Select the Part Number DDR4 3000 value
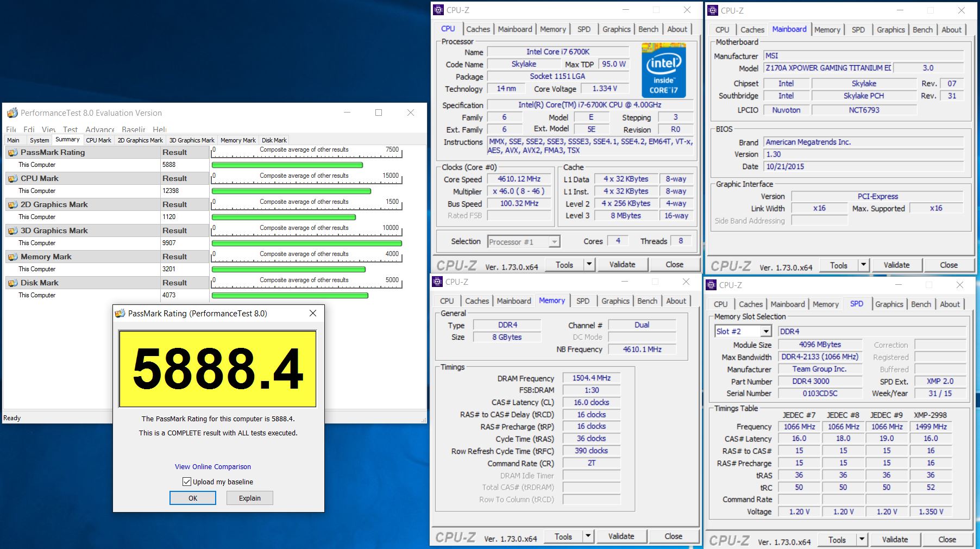 (820, 381)
